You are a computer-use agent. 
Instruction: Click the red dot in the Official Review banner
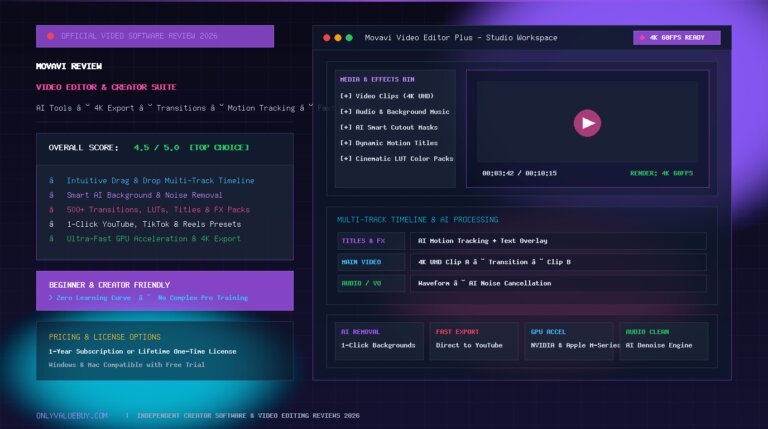pyautogui.click(x=50, y=36)
